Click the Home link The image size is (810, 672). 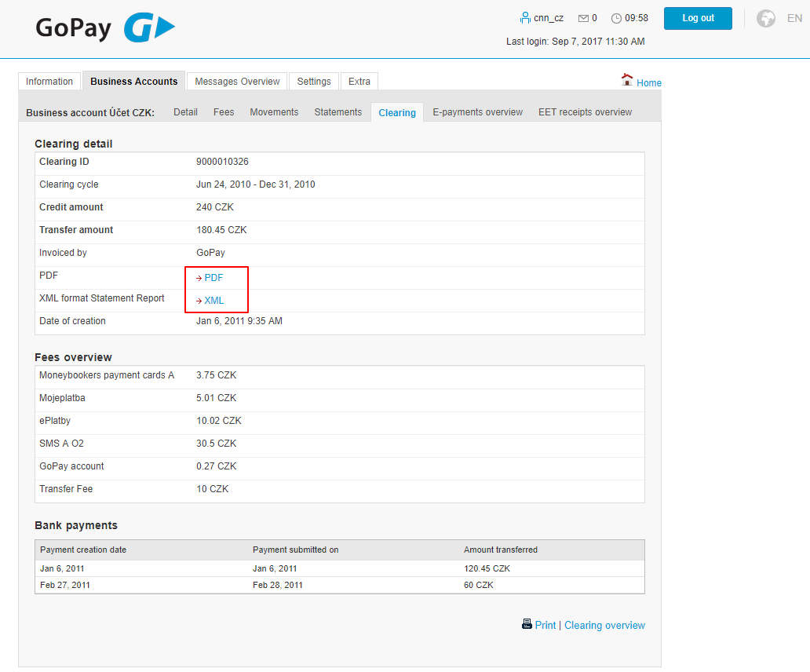[x=649, y=82]
